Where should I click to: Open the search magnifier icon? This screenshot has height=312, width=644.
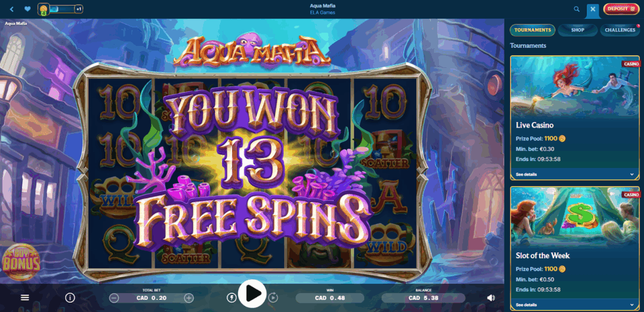pos(577,9)
